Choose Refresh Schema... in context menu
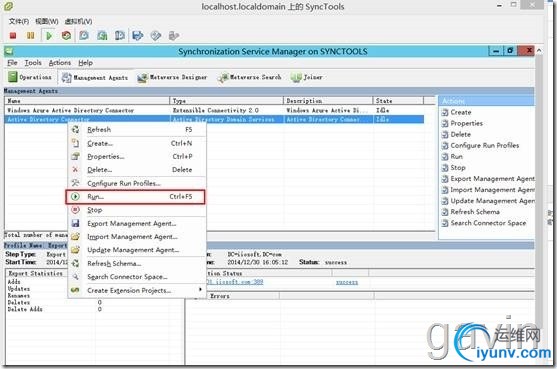The height and width of the screenshot is (369, 557). pyautogui.click(x=137, y=264)
